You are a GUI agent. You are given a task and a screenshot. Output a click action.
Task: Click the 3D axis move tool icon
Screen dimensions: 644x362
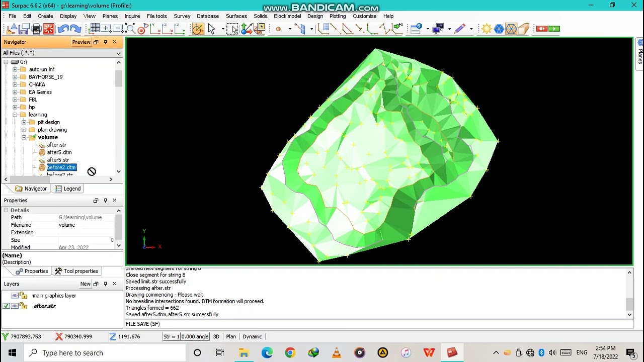pyautogui.click(x=247, y=29)
